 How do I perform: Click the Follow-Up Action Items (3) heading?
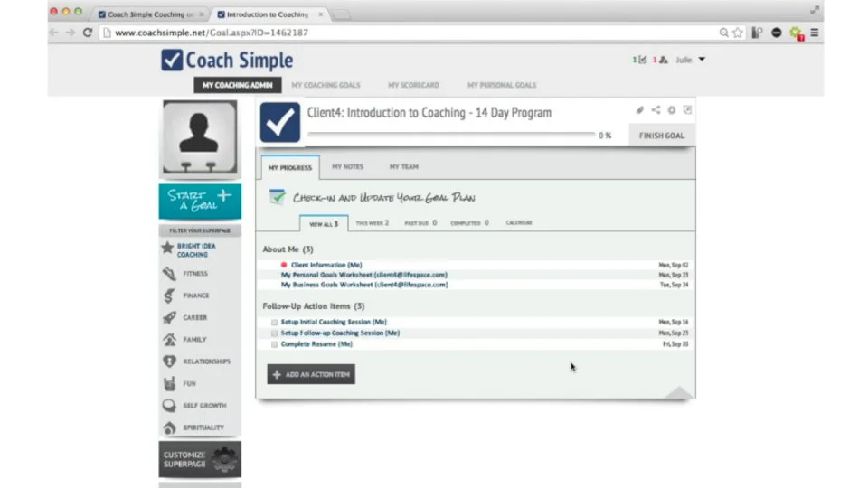314,306
